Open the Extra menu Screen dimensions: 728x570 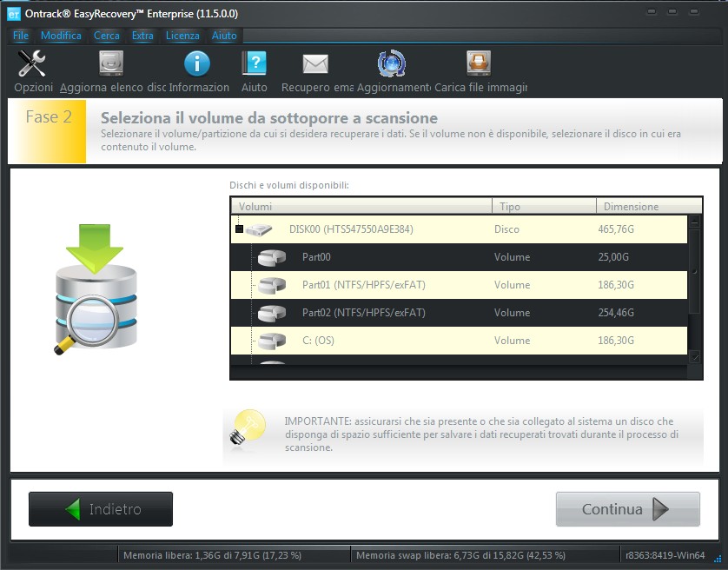(142, 36)
